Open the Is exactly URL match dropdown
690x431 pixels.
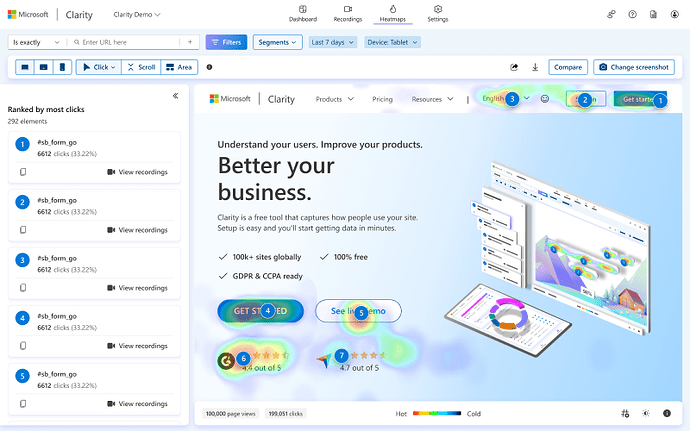pos(36,42)
